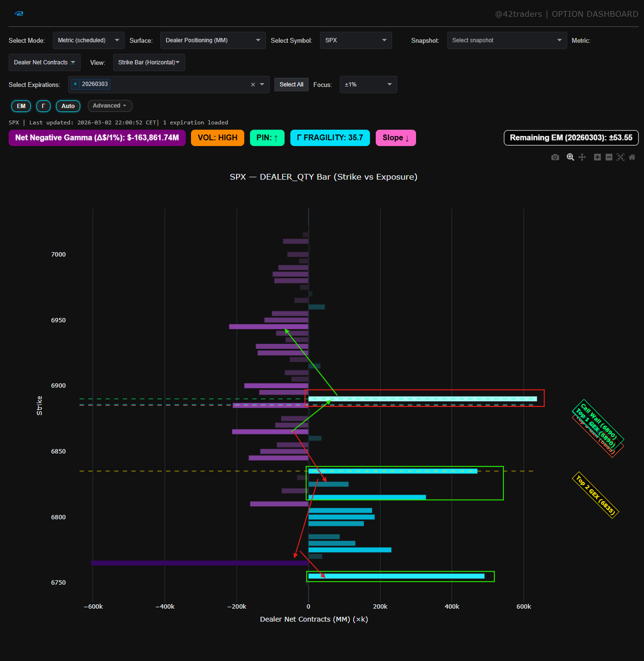Reset chart axes with the home icon

[632, 157]
